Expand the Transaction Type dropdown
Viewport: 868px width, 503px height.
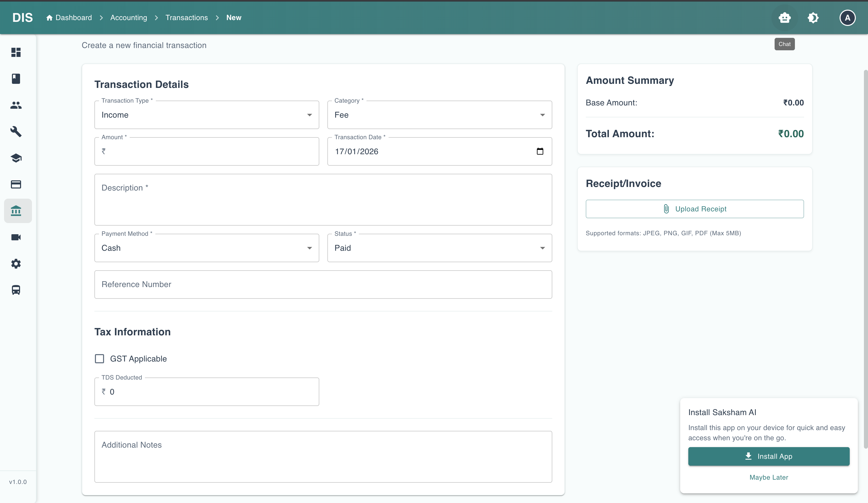207,115
